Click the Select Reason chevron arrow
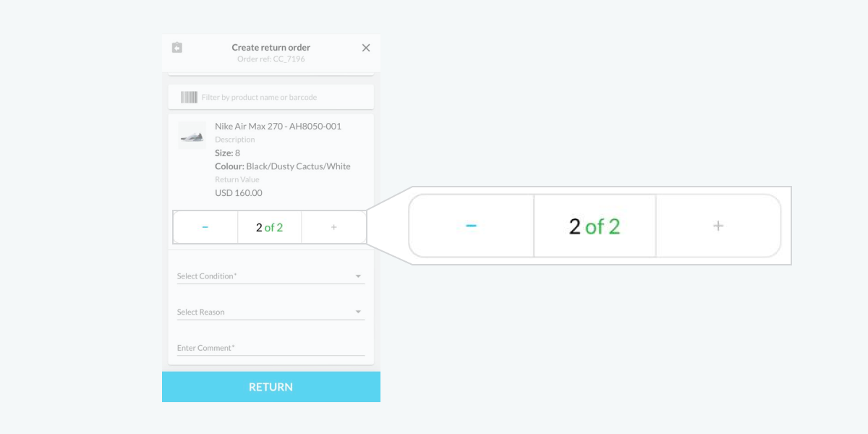The image size is (868, 434). [357, 310]
